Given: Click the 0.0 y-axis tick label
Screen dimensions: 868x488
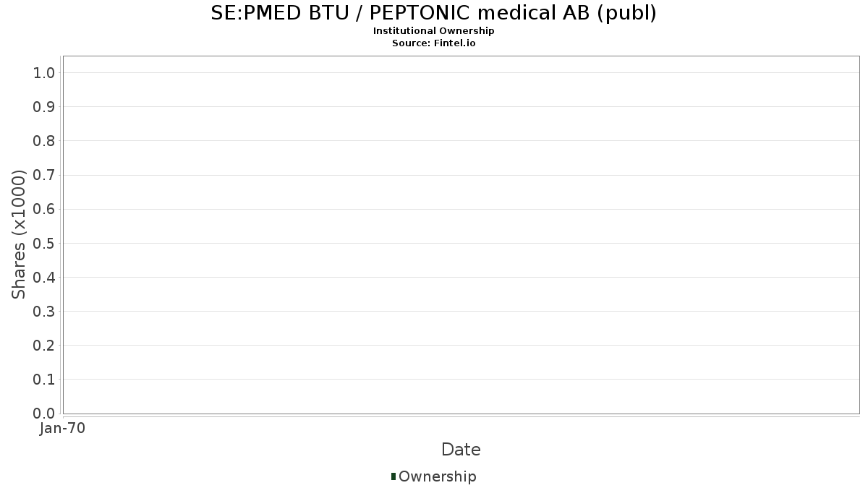Looking at the screenshot, I should (x=44, y=414).
